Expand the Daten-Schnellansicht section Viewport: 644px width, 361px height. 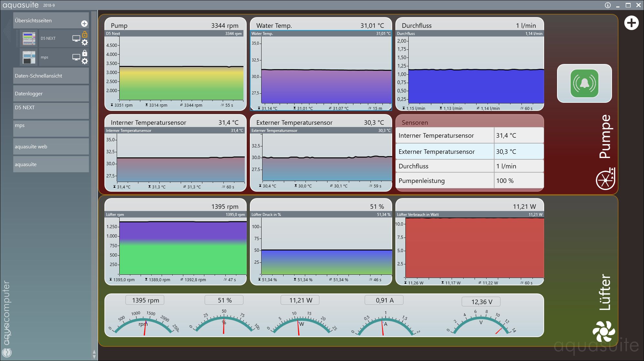(x=51, y=76)
